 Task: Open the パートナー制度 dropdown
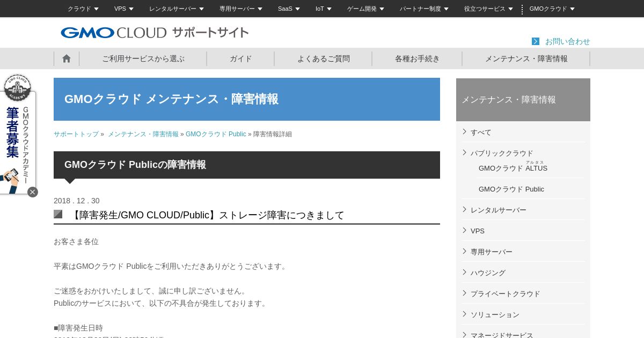pyautogui.click(x=424, y=9)
